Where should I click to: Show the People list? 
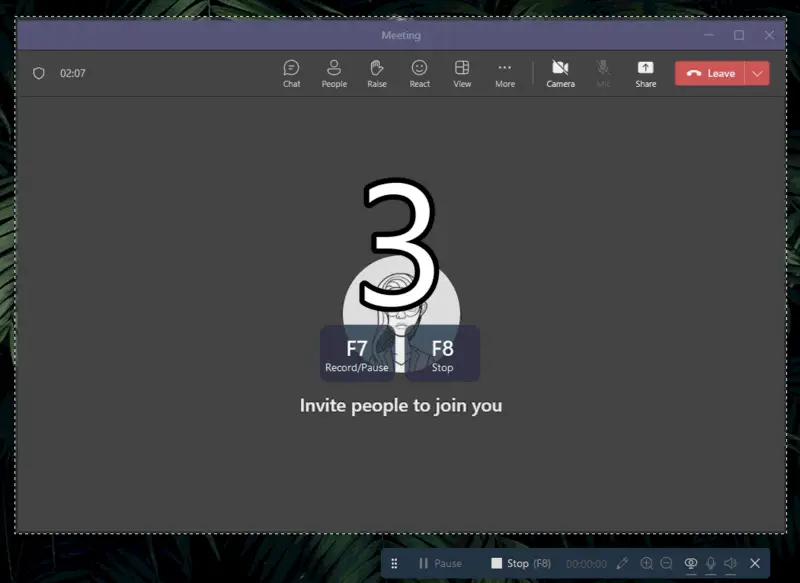(334, 72)
